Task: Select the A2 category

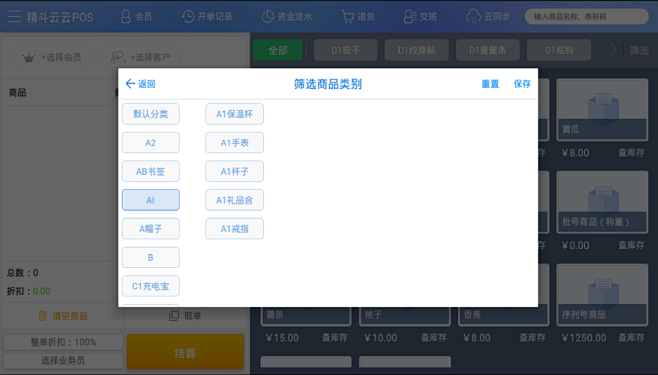Action: 151,143
